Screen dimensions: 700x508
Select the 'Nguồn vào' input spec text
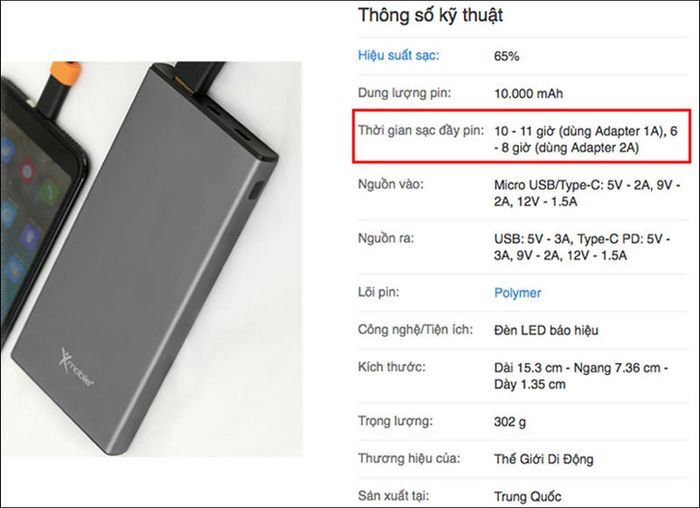(587, 193)
